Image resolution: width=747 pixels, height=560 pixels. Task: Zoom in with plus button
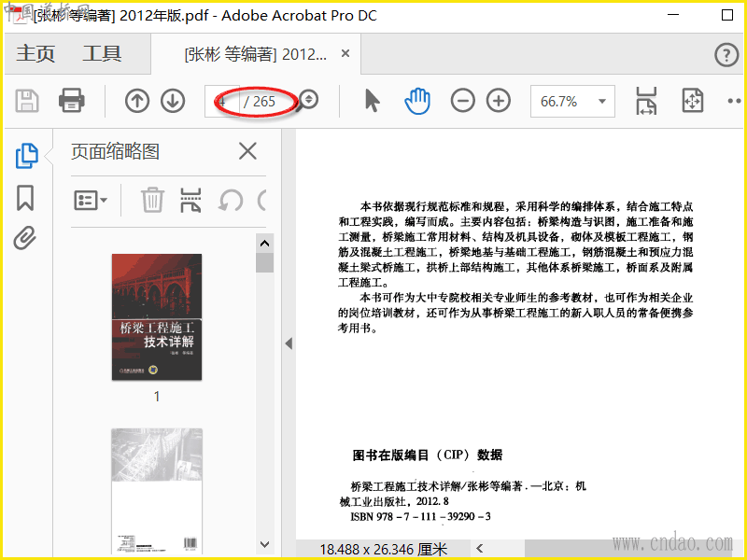point(499,101)
